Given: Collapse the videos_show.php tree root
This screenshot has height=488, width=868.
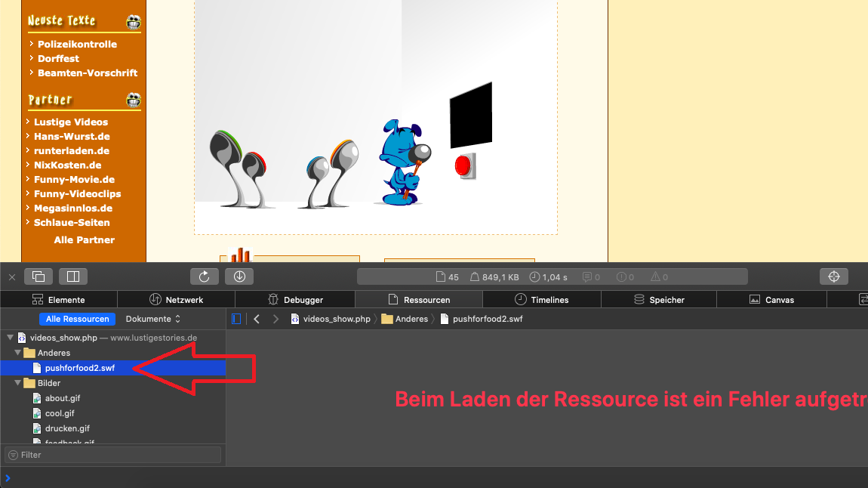Looking at the screenshot, I should coord(10,338).
